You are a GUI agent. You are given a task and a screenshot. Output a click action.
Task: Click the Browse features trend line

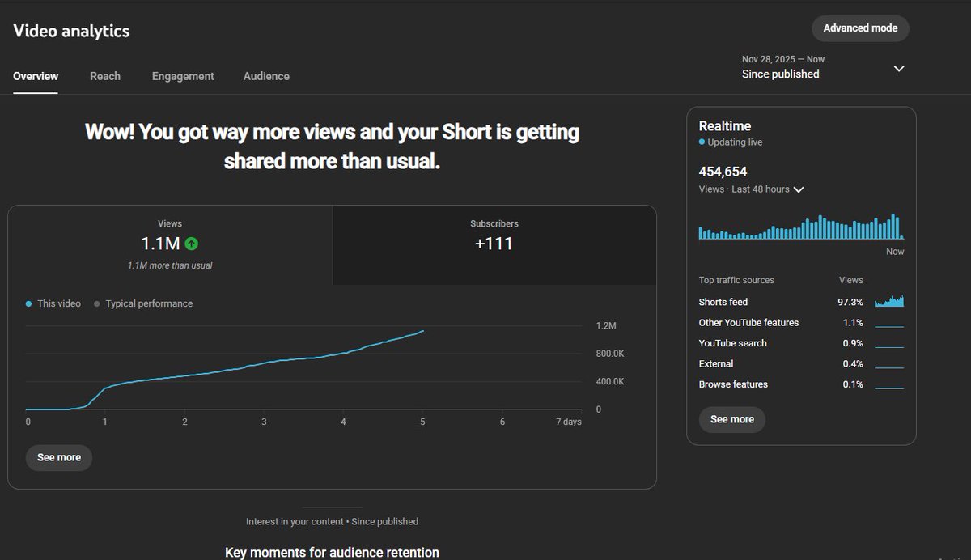click(890, 388)
